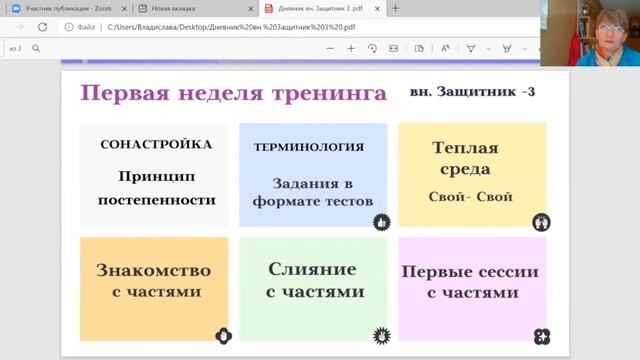The width and height of the screenshot is (640, 360).
Task: Click the 'ТЕРМИНОЛОГИЯ' heading
Action: pos(309,147)
